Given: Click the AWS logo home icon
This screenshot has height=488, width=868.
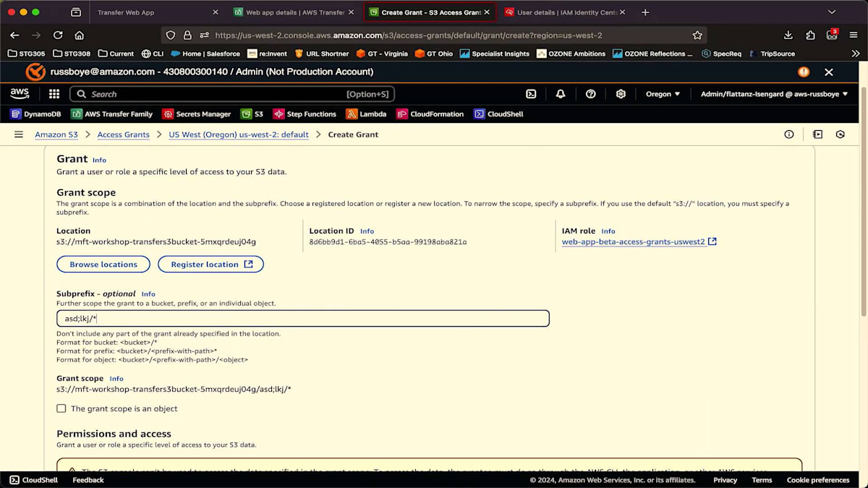Looking at the screenshot, I should [x=20, y=94].
